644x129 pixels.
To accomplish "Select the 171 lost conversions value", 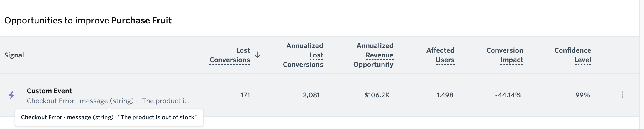I will pos(245,95).
